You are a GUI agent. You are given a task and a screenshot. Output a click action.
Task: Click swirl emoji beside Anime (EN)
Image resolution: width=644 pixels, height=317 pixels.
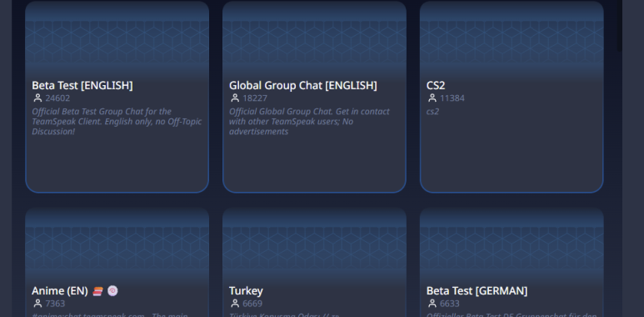pyautogui.click(x=112, y=291)
